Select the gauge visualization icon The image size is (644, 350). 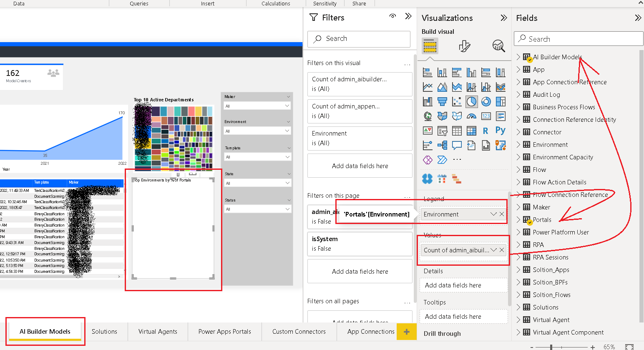(471, 116)
